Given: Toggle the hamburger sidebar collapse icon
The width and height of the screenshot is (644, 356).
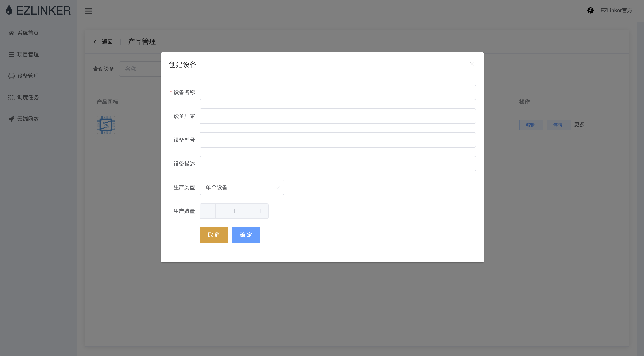Looking at the screenshot, I should point(88,11).
